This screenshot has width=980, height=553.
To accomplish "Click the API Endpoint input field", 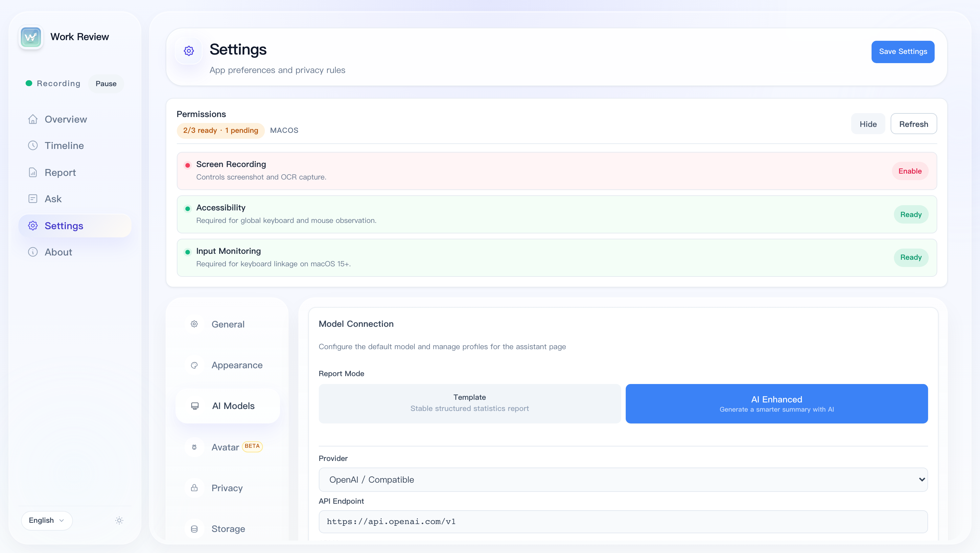I will [x=623, y=522].
